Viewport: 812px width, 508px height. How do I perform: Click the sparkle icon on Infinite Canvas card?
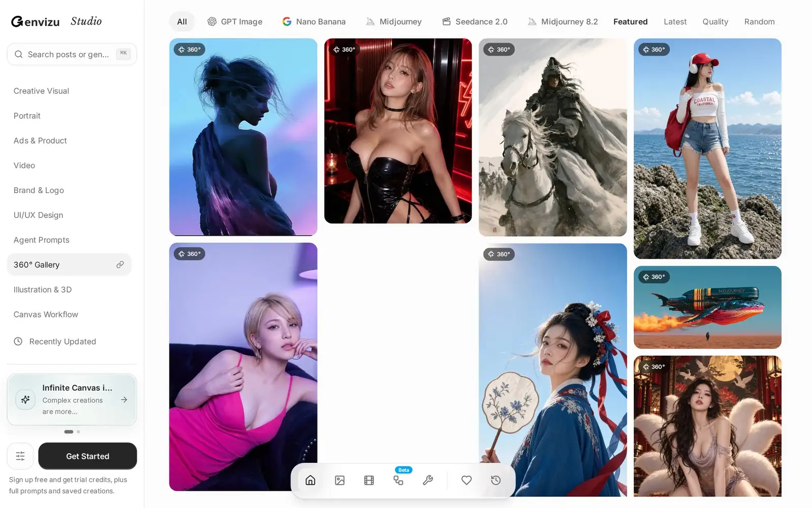point(25,400)
